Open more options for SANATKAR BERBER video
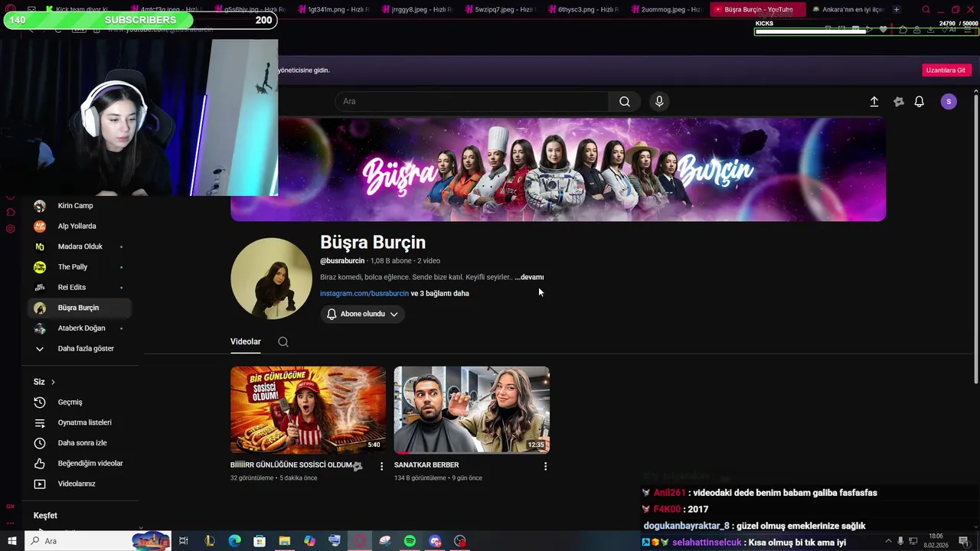Image resolution: width=980 pixels, height=551 pixels. (545, 466)
